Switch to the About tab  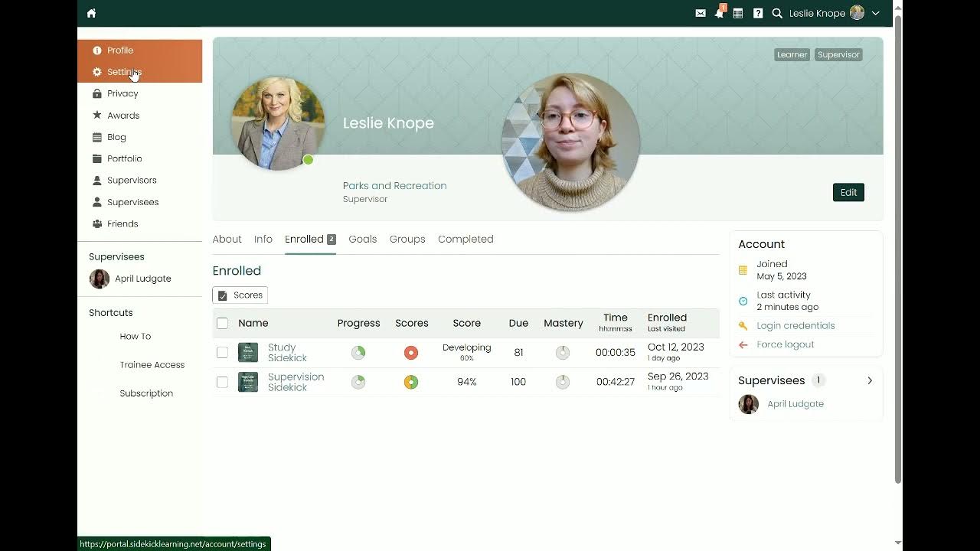(227, 239)
